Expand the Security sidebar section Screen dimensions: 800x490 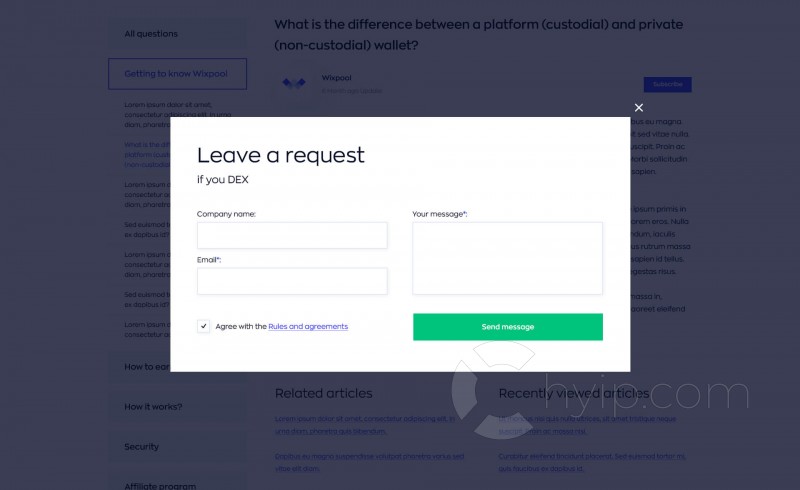coord(141,447)
